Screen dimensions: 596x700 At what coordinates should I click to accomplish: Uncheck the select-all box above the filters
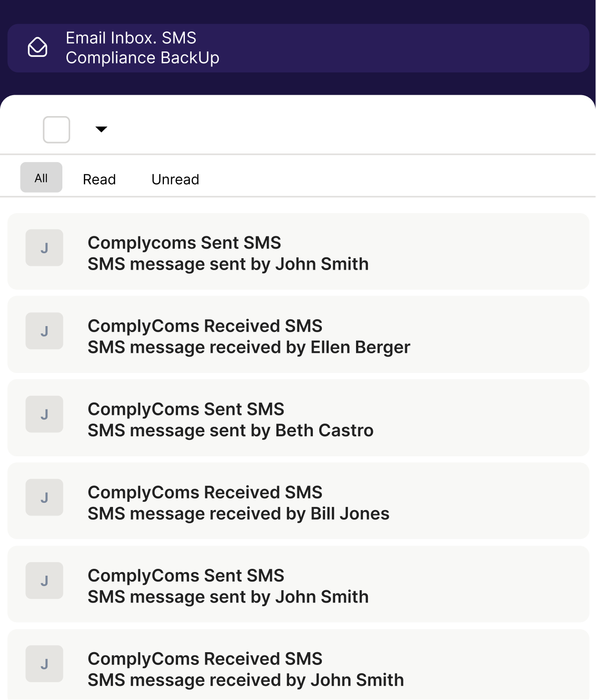coord(56,130)
